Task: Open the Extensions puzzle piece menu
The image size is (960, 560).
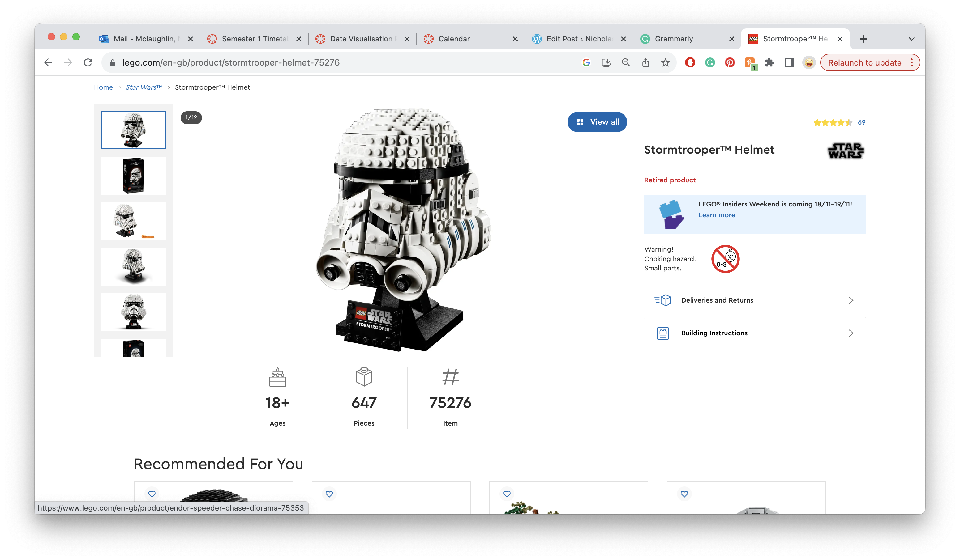Action: pyautogui.click(x=769, y=62)
